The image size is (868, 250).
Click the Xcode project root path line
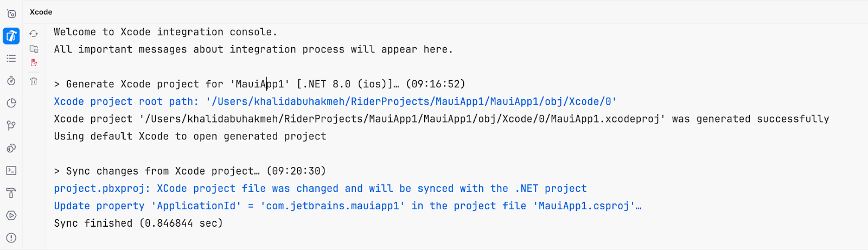click(x=335, y=101)
